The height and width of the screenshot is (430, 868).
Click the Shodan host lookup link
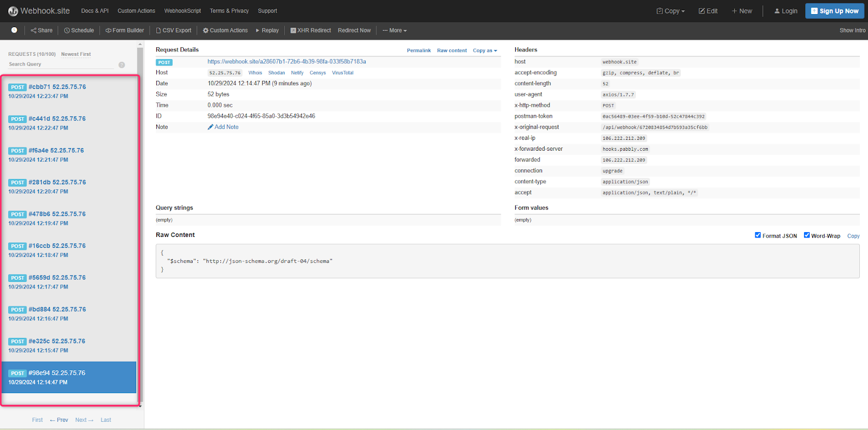[277, 73]
